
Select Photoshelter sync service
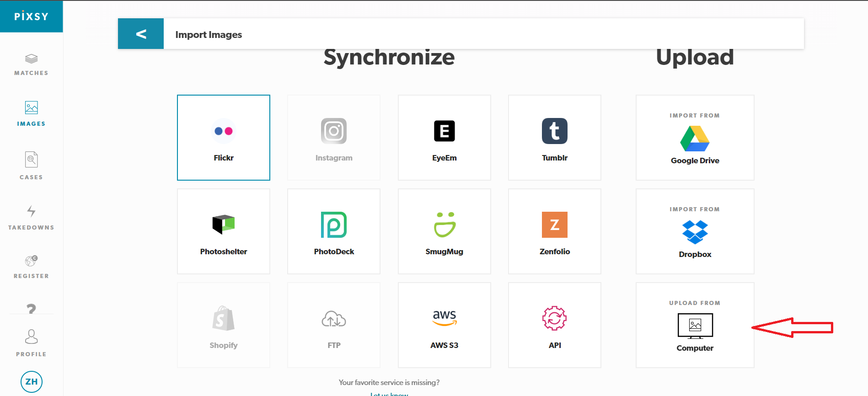224,231
